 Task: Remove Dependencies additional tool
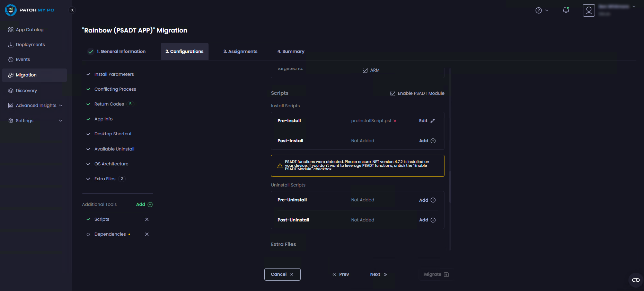pos(147,234)
